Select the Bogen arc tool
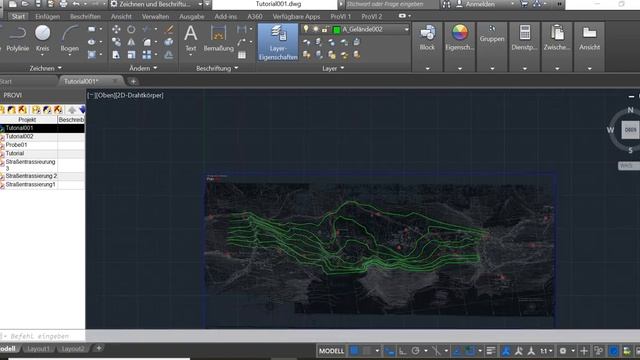This screenshot has width=640, height=360. point(69,39)
